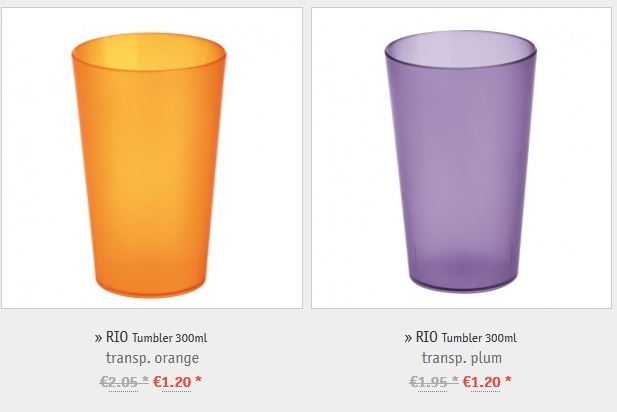Click the red €1.20 price under orange tumbler
The image size is (617, 412).
[172, 382]
